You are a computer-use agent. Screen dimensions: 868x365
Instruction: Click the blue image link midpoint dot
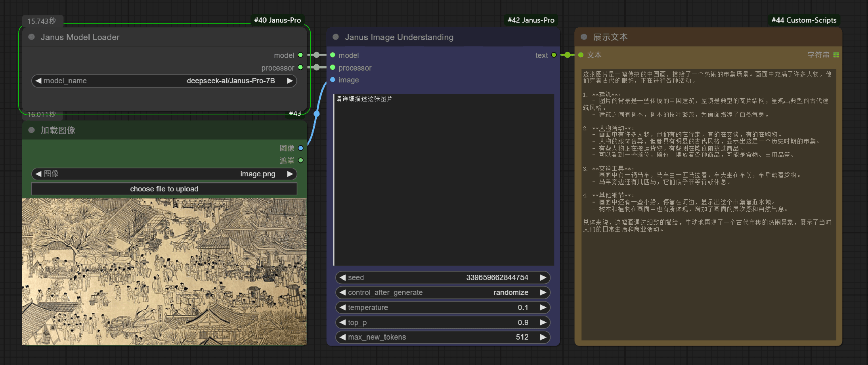(x=317, y=114)
